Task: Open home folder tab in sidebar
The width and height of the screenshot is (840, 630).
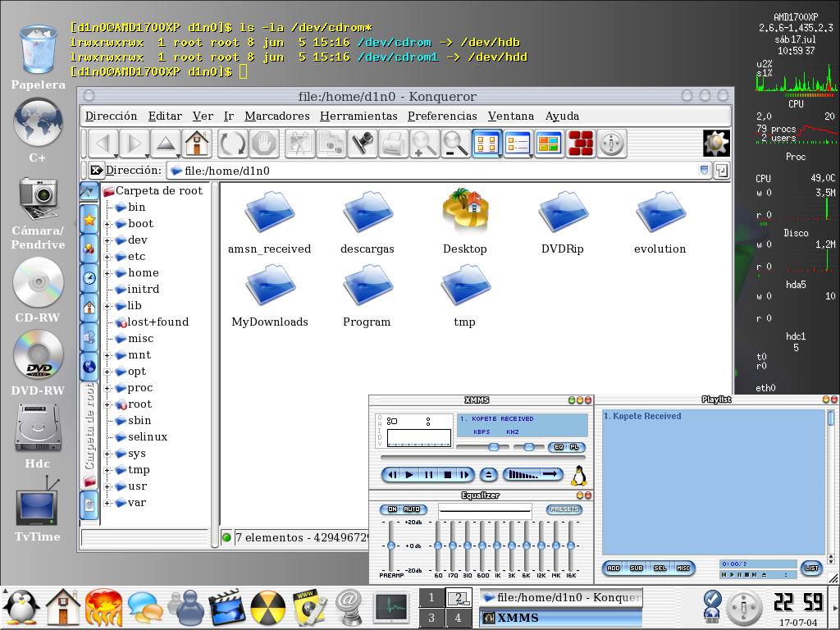Action: pyautogui.click(x=89, y=308)
